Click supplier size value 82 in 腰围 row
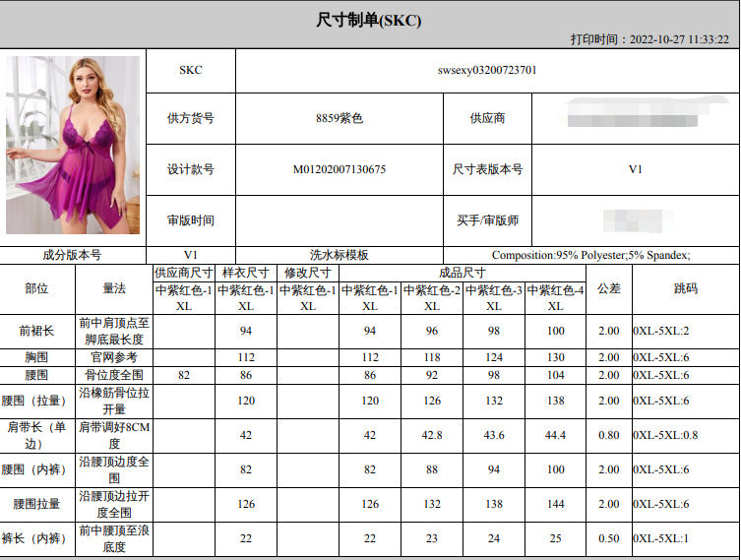 pyautogui.click(x=183, y=375)
